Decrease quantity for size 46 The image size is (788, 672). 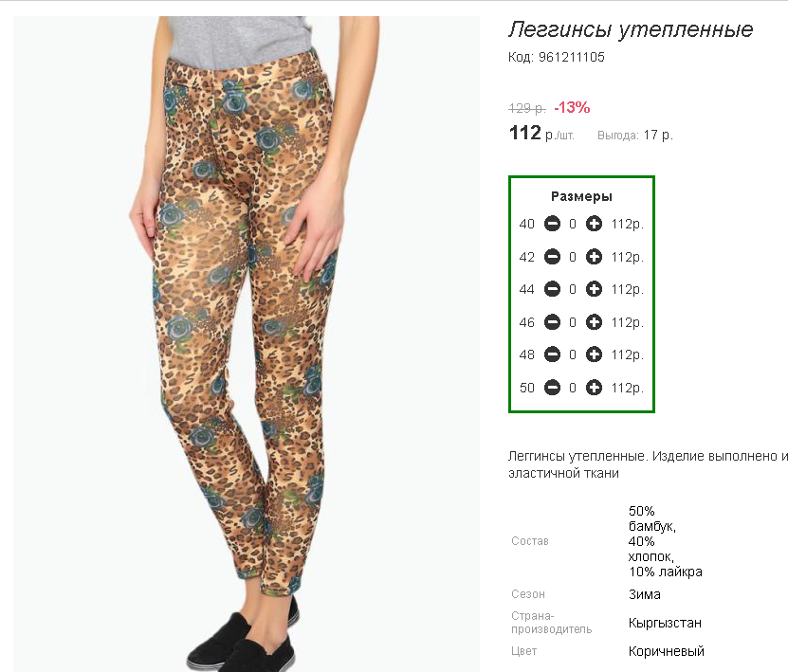552,322
